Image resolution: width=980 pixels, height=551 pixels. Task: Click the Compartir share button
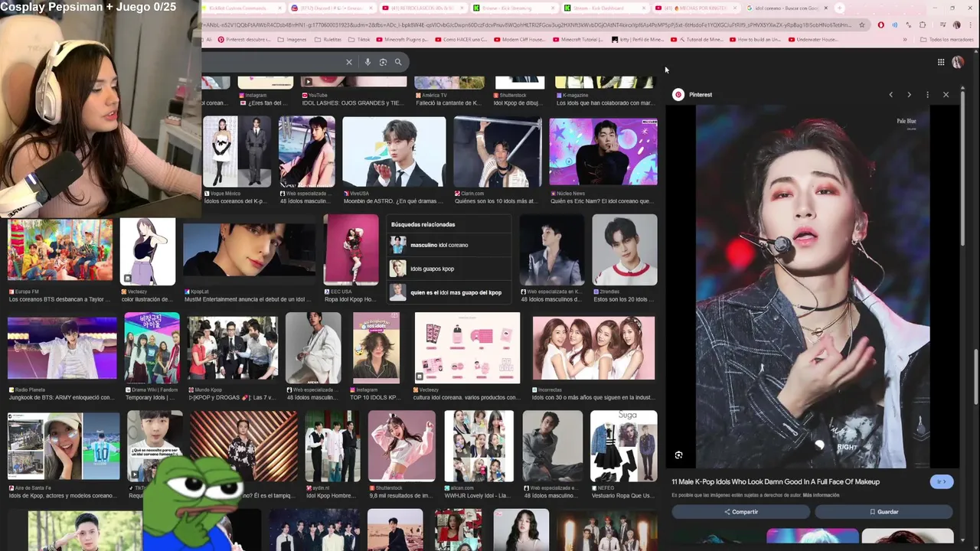point(740,512)
